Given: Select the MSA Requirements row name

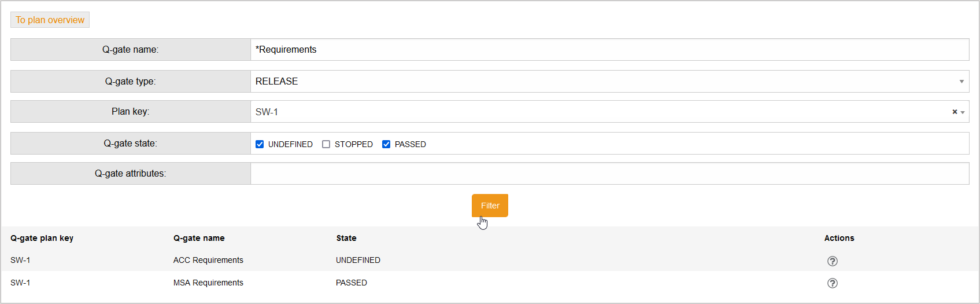Looking at the screenshot, I should click(208, 283).
